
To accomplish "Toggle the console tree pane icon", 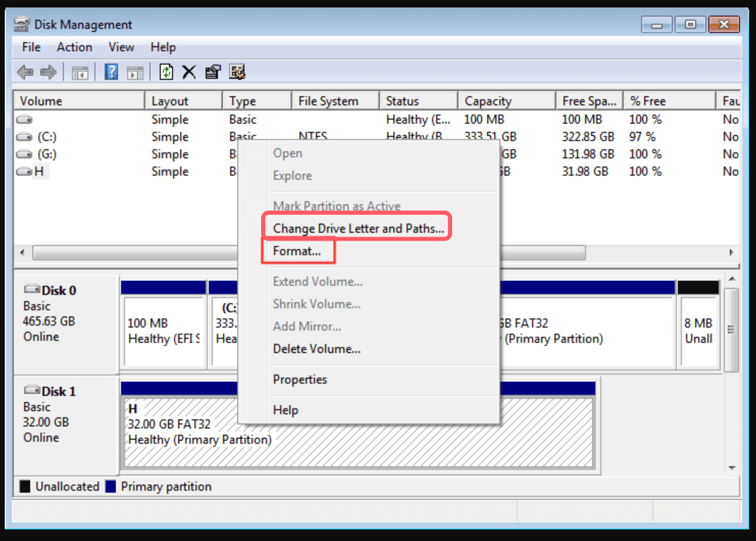I will click(x=80, y=72).
